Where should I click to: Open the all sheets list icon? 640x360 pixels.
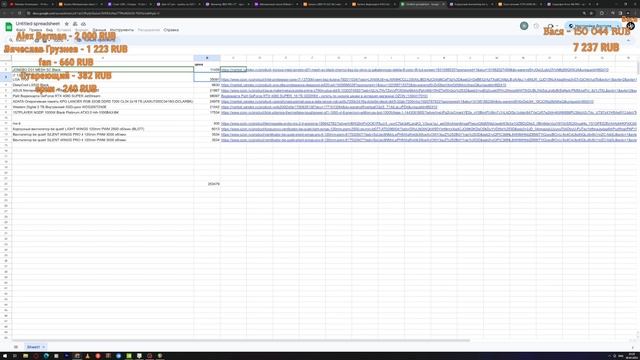(16, 347)
